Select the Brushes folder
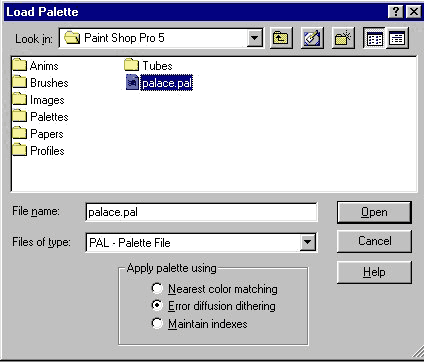The width and height of the screenshot is (424, 362). (x=40, y=83)
